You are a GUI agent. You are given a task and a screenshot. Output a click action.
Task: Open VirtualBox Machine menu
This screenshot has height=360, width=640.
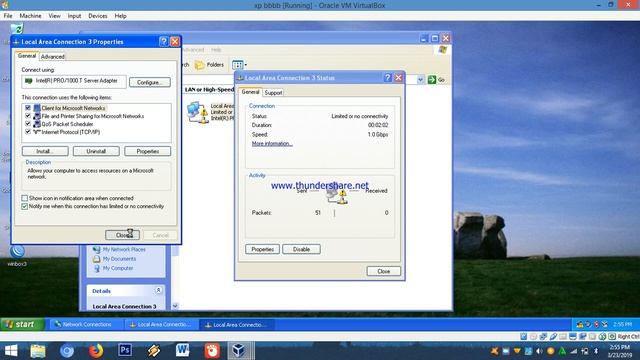click(x=30, y=16)
